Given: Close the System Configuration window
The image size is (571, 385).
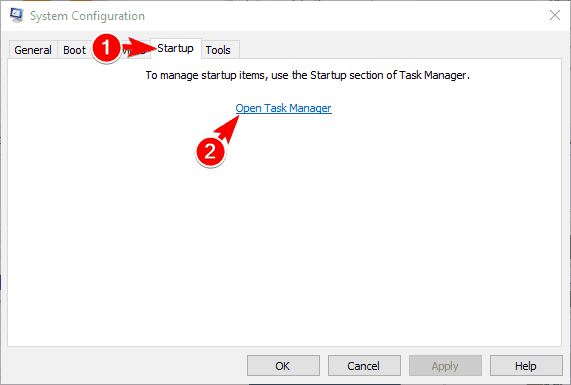Looking at the screenshot, I should pos(555,15).
